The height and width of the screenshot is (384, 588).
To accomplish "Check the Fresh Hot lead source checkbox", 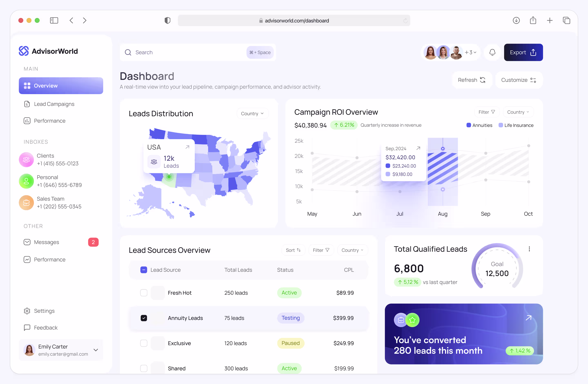I will pos(144,293).
